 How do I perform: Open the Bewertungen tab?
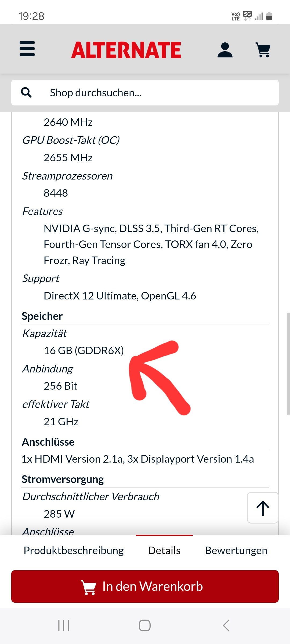[x=236, y=551]
